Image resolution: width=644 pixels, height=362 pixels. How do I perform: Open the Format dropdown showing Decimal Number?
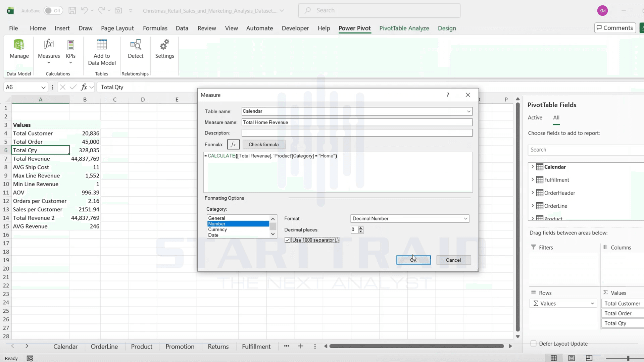(x=465, y=219)
